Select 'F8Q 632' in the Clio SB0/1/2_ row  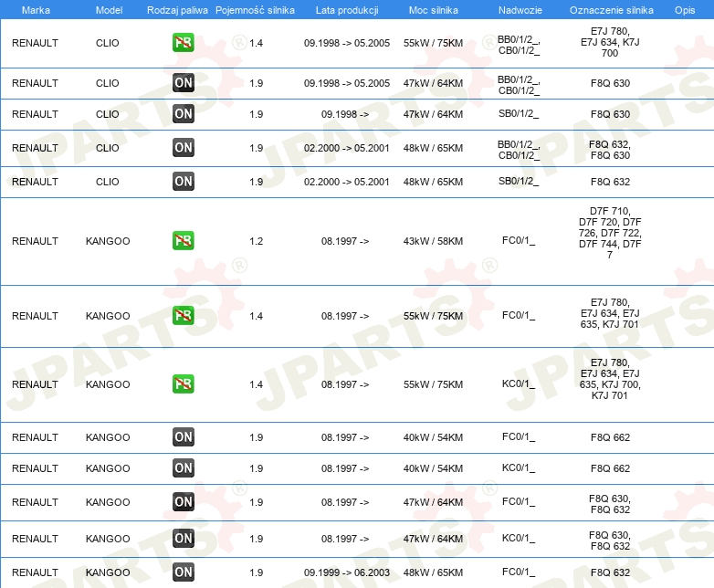coord(610,182)
